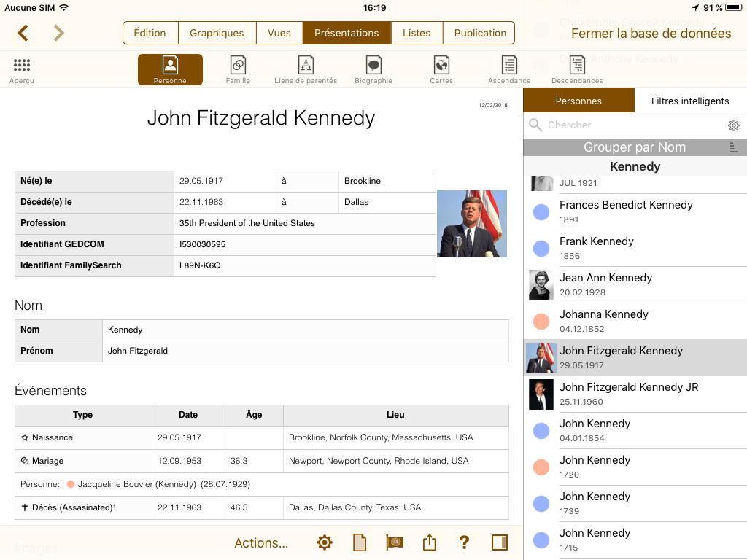Switch to the Graphiques tab
747x560 pixels.
[x=217, y=33]
